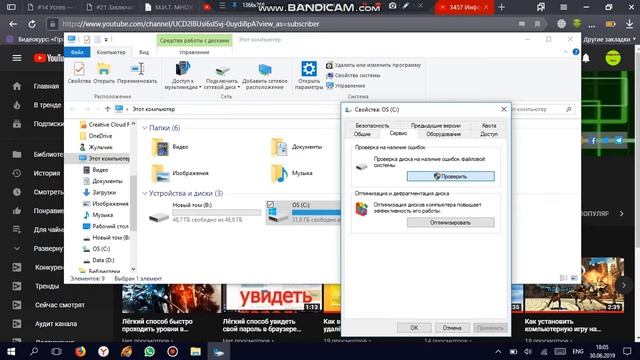Open the Безопасность tab
This screenshot has width=640, height=360.
click(372, 125)
